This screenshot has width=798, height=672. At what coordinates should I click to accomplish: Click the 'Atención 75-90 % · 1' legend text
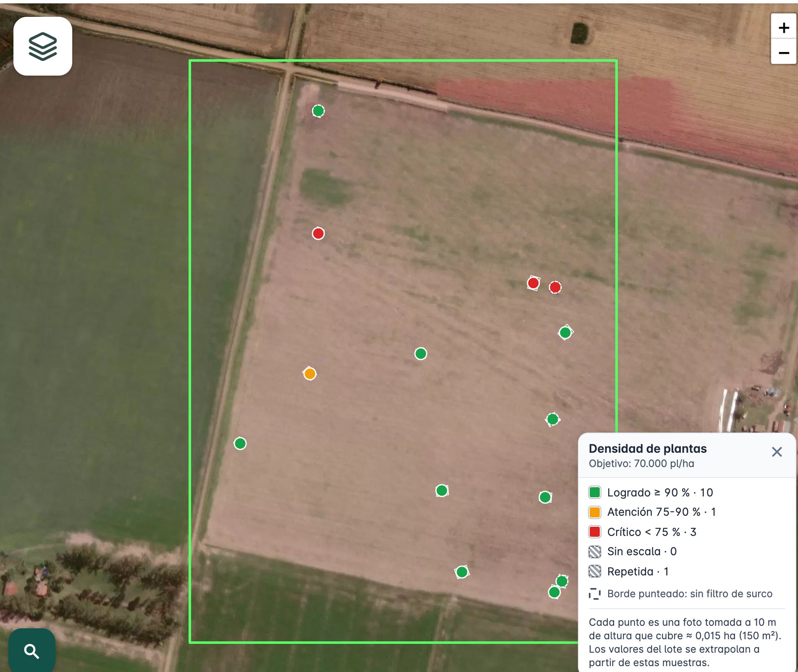coord(661,512)
